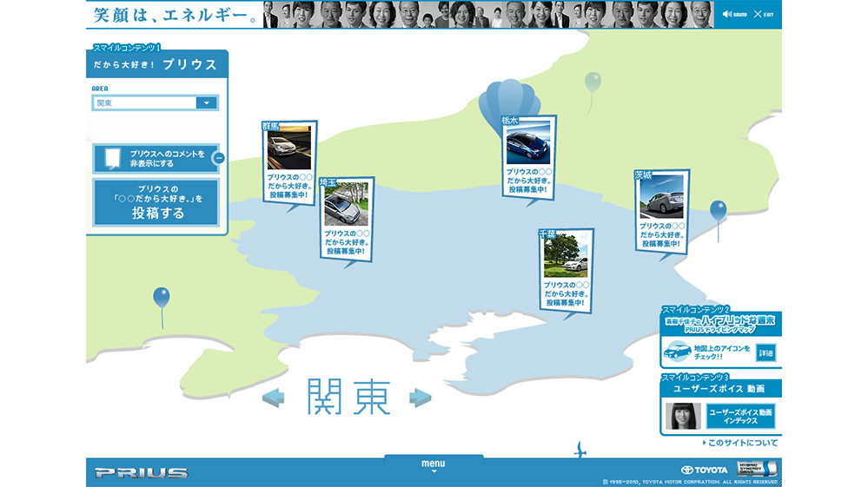The height and width of the screenshot is (487, 868).
Task: Toggle the sound speaker icon
Action: click(x=727, y=15)
